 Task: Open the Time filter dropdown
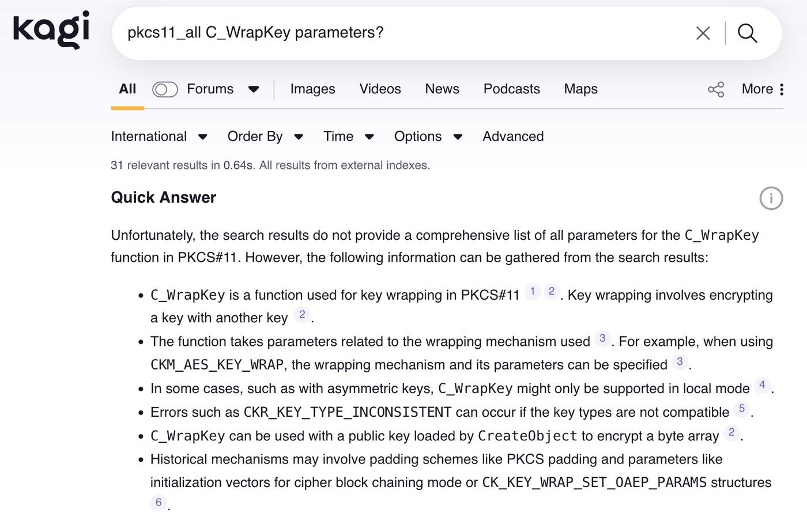[x=349, y=137]
